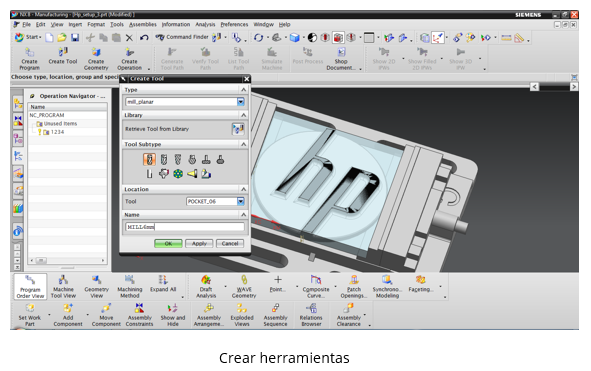
Task: Click the Name column header in navigator
Action: [x=67, y=107]
